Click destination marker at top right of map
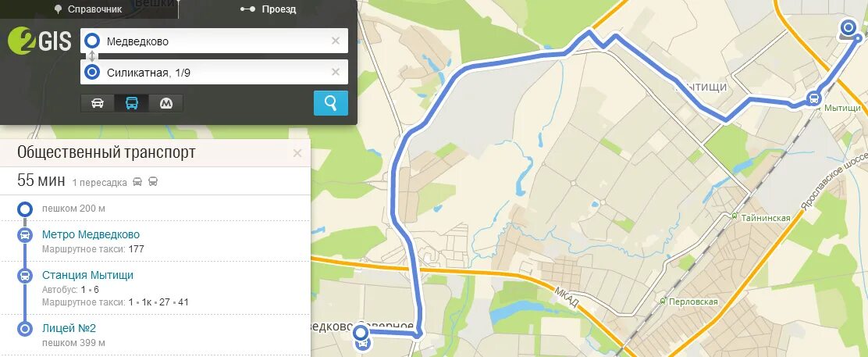This screenshot has height=357, width=868. pos(848,27)
